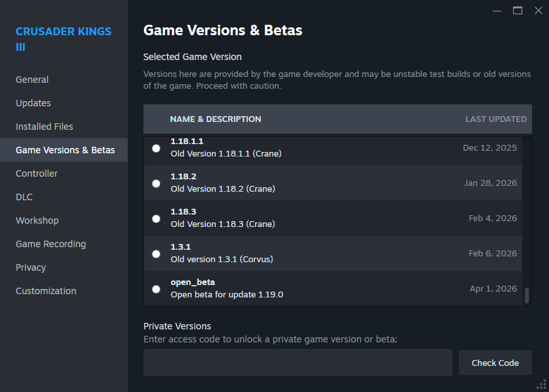Click the Check Code button
549x392 pixels.
495,363
